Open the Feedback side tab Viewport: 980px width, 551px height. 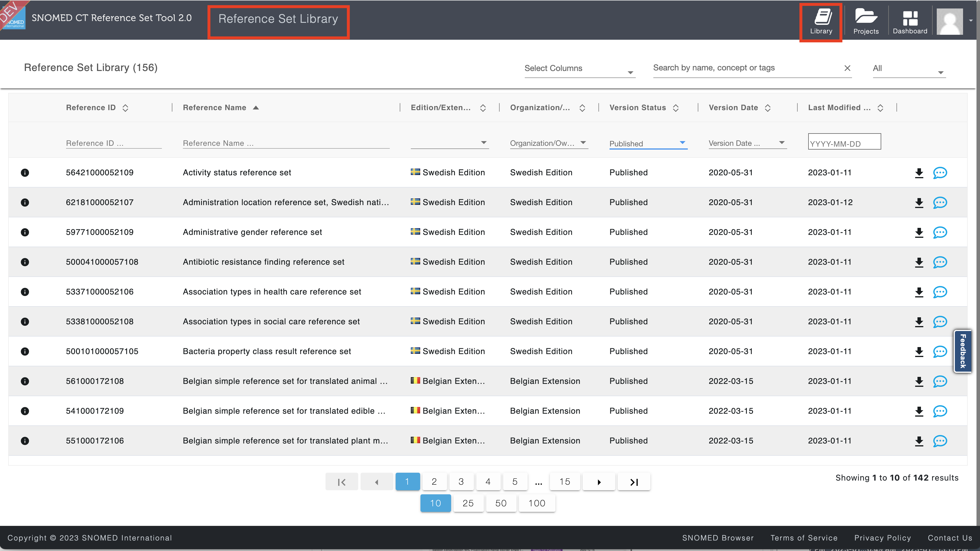click(x=962, y=351)
